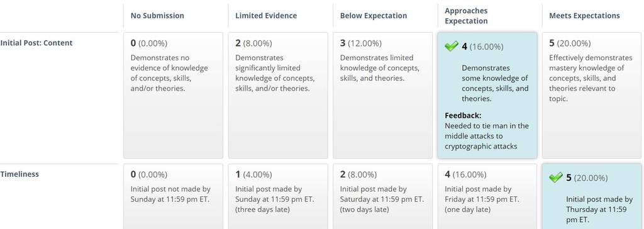The height and width of the screenshot is (229, 644).
Task: Click the Meets Expectations column header
Action: pos(584,16)
